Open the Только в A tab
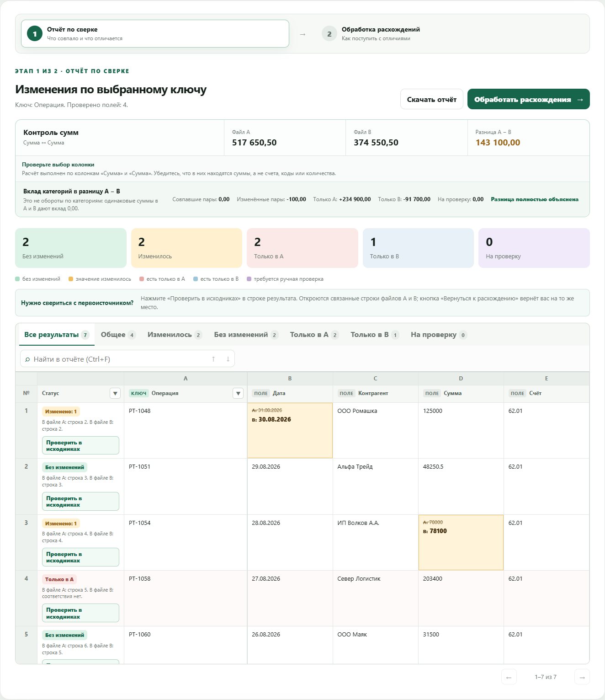 (x=314, y=335)
